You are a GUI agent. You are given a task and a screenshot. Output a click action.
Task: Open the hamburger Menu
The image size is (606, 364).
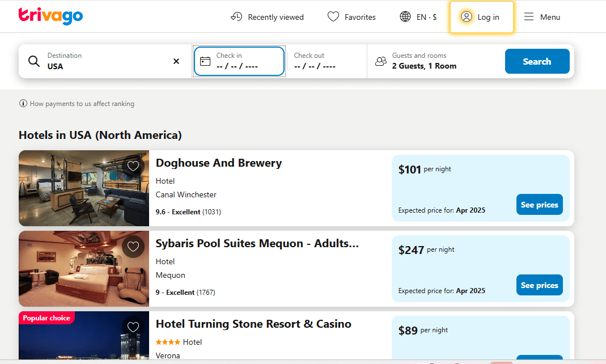coord(542,17)
